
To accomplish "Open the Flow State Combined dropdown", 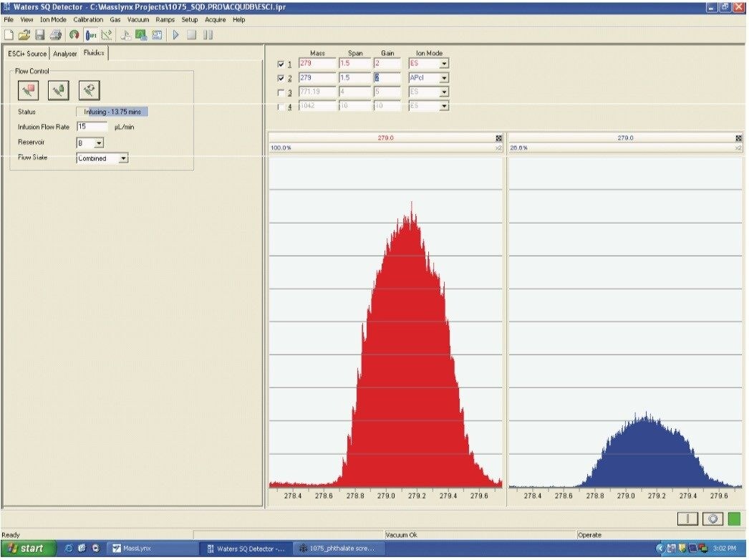I will pos(123,158).
